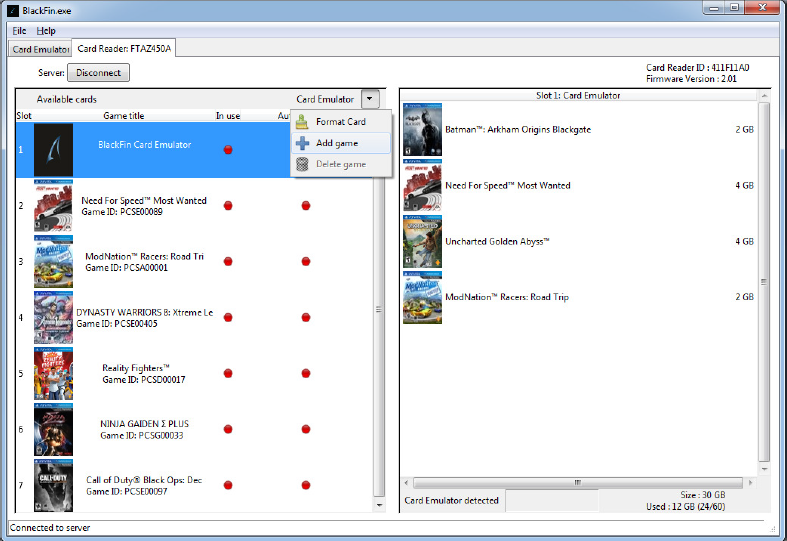Screen dimensions: 787x541
Task: Click the Slot 1 panel scroll up arrow
Action: tap(764, 95)
